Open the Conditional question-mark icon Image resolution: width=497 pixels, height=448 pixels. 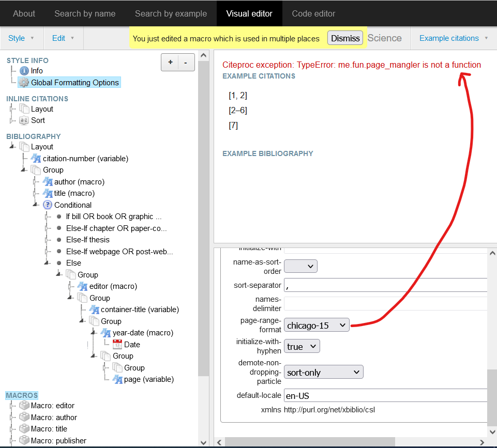[x=47, y=205]
